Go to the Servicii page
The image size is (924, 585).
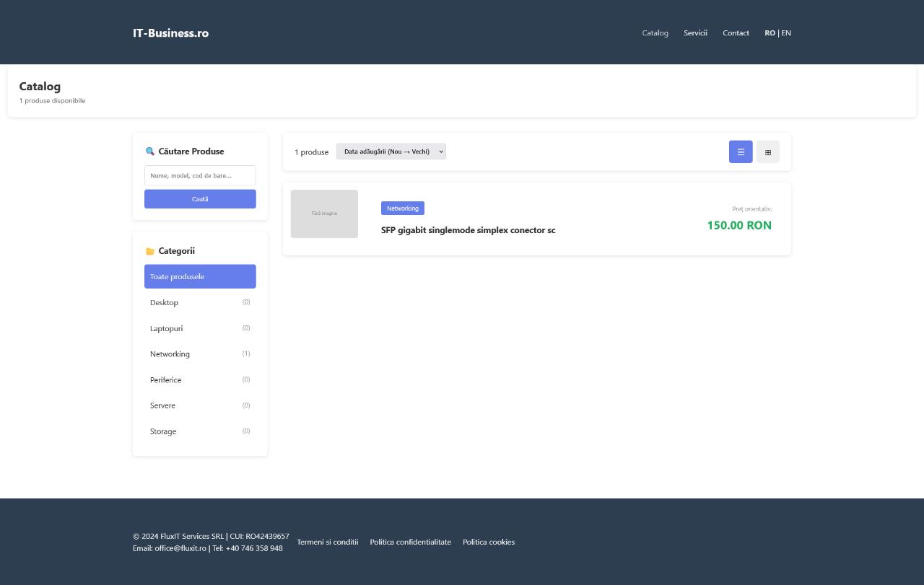tap(695, 33)
